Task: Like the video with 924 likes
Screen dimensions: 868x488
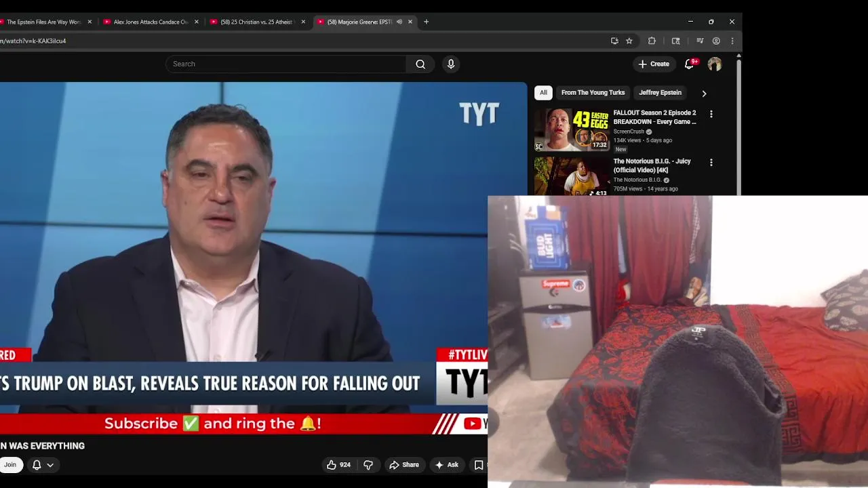Action: coord(338,464)
